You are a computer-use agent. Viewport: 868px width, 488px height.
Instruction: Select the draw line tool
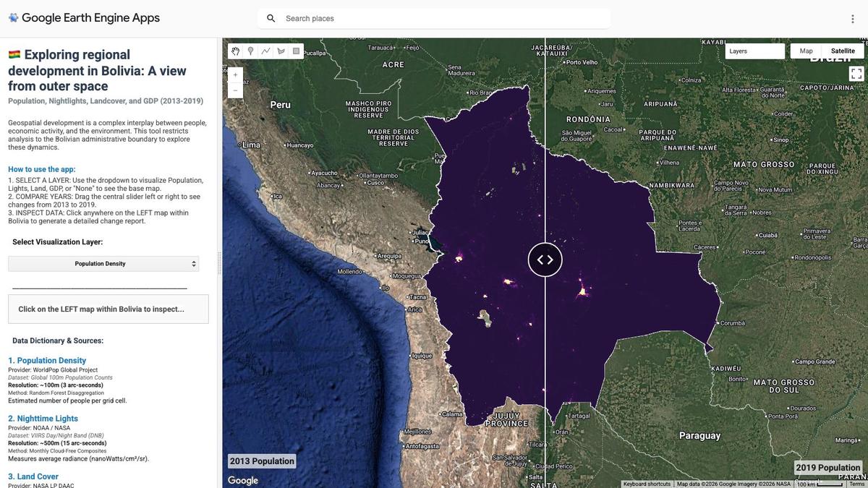[265, 51]
